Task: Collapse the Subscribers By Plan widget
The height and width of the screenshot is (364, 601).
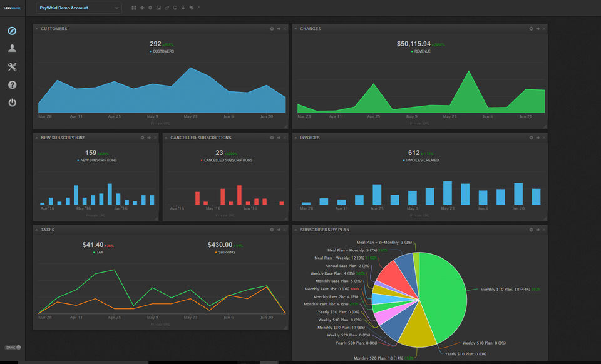Action: pos(296,230)
